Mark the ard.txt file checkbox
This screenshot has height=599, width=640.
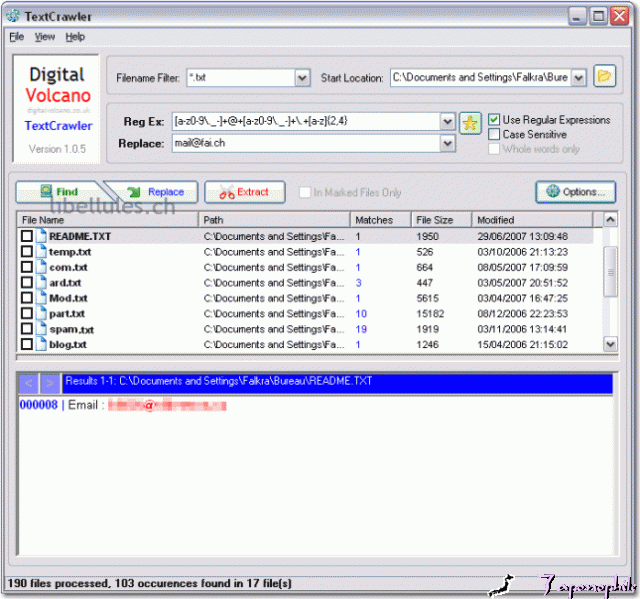(27, 282)
